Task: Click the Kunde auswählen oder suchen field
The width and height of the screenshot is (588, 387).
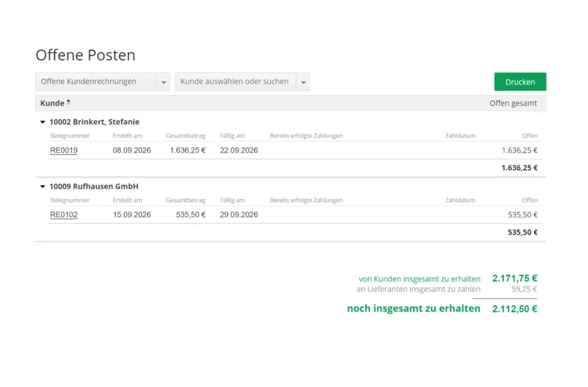Action: coord(235,82)
